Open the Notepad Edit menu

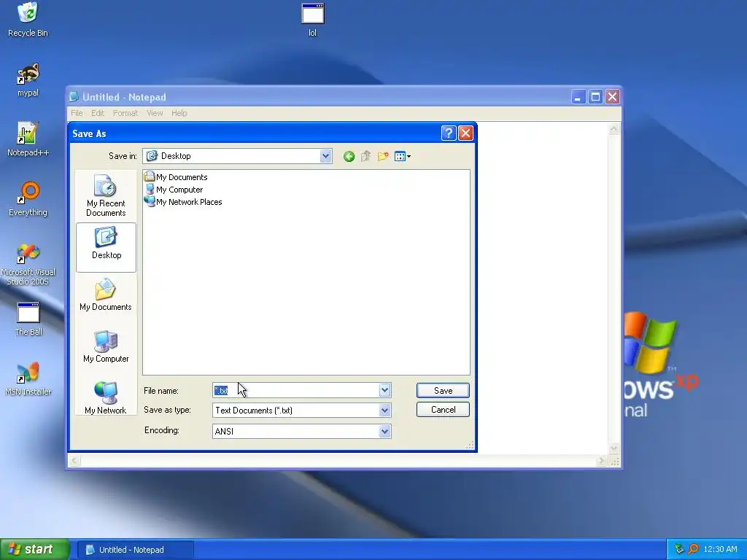coord(98,113)
